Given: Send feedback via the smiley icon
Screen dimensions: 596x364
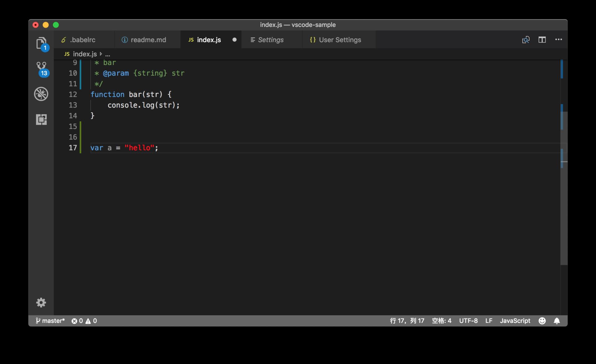Looking at the screenshot, I should (x=542, y=321).
